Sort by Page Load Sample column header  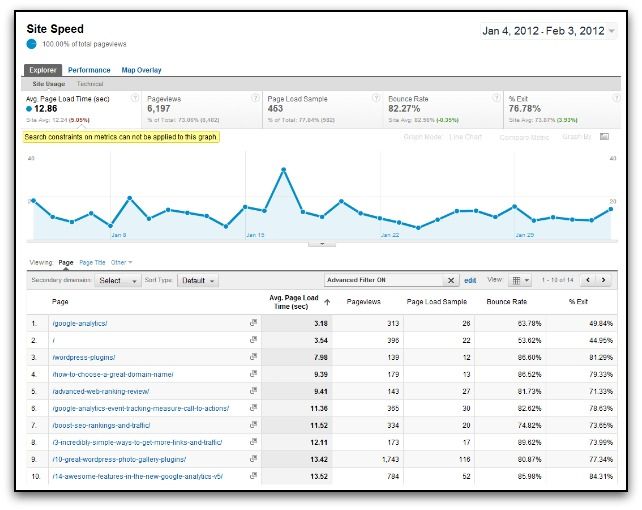coord(436,302)
